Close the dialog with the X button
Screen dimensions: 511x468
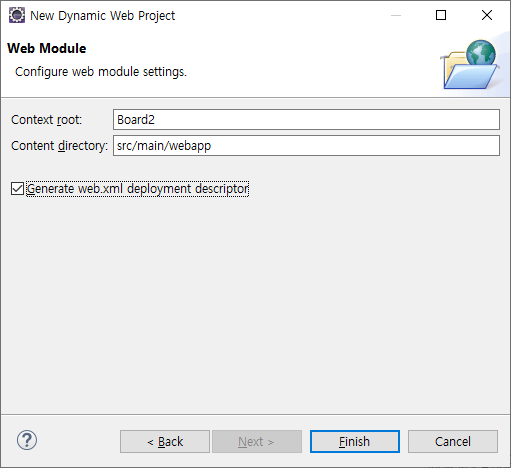click(x=487, y=15)
